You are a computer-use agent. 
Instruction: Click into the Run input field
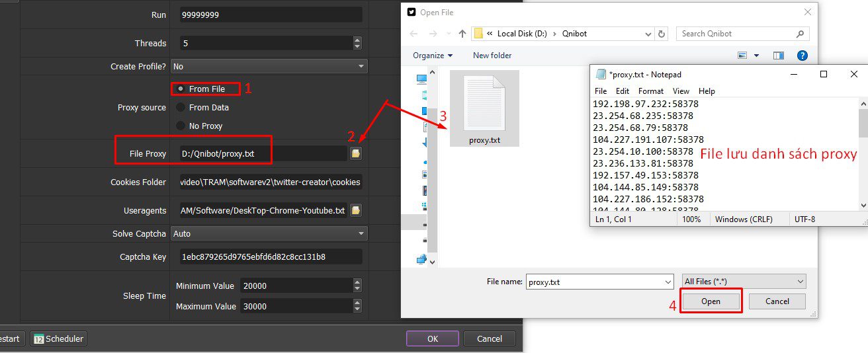271,15
